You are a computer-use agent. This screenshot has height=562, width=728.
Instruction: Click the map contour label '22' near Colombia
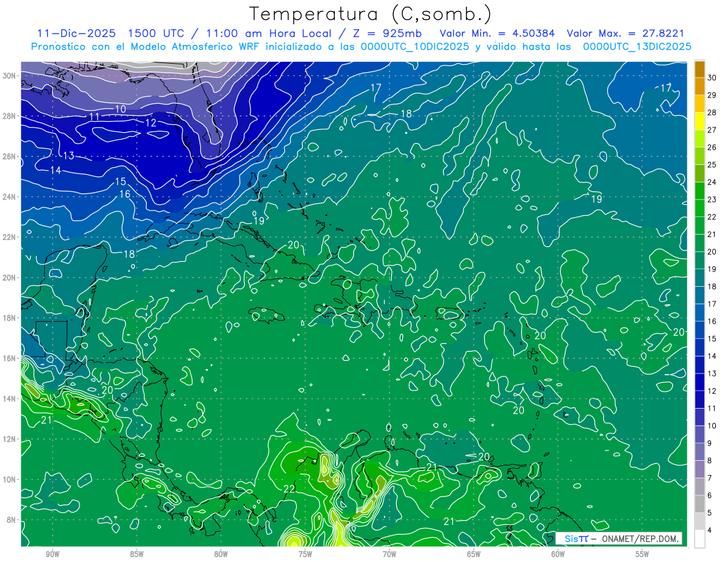[x=289, y=489]
